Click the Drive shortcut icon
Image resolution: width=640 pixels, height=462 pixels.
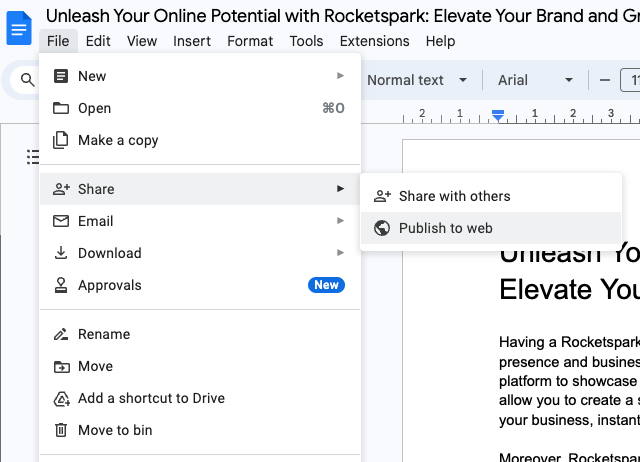pyautogui.click(x=61, y=398)
